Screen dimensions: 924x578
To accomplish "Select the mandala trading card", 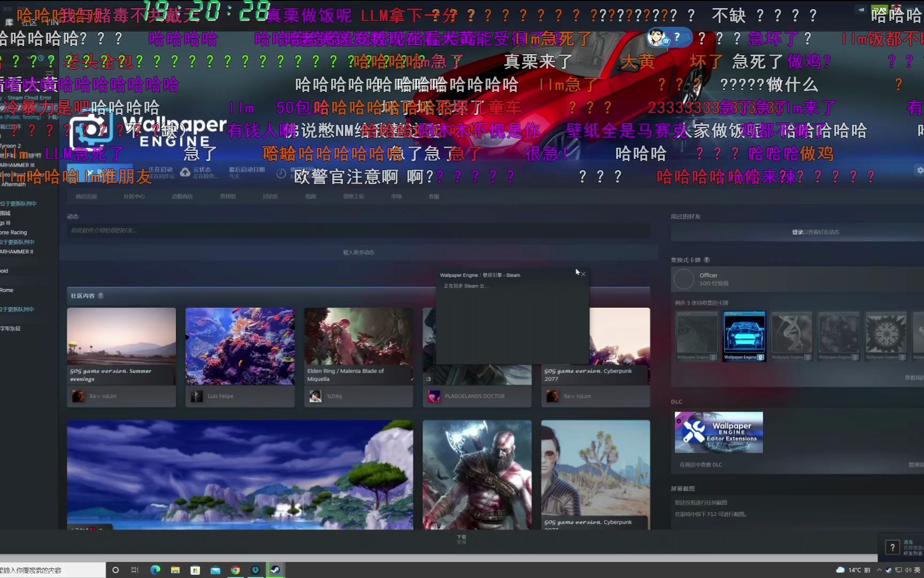I will pyautogui.click(x=886, y=336).
